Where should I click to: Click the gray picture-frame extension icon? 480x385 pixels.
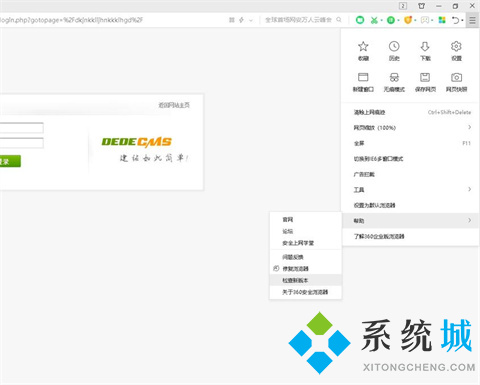(x=425, y=20)
